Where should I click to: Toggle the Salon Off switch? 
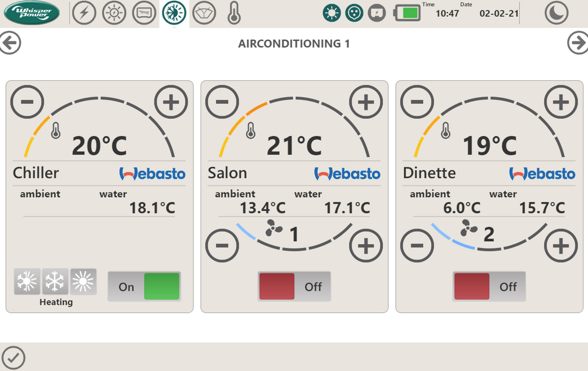point(294,287)
